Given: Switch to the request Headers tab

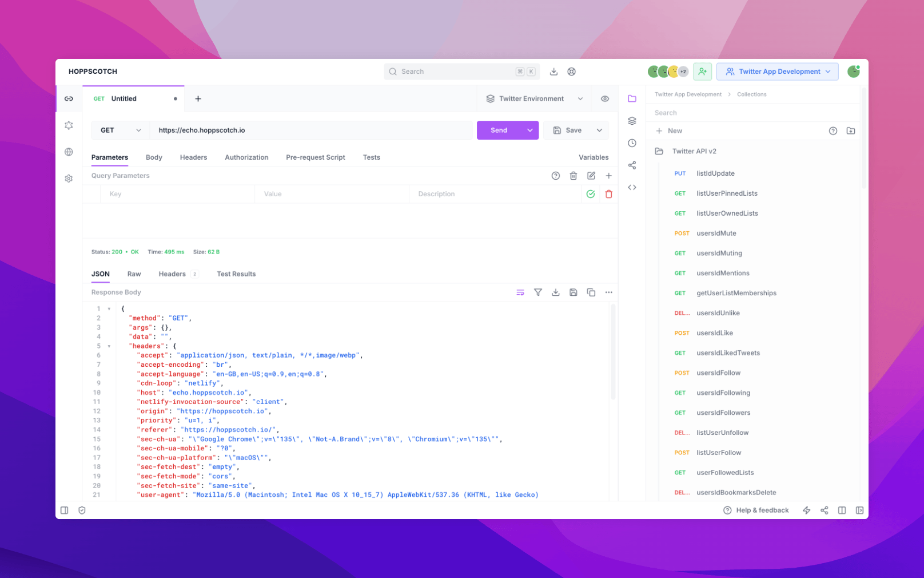Looking at the screenshot, I should pyautogui.click(x=193, y=157).
